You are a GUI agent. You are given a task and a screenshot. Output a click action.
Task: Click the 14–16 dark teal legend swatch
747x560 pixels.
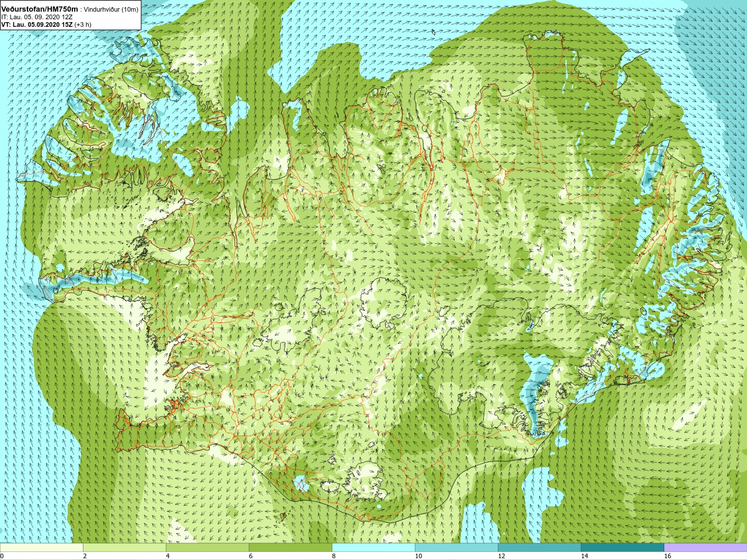coord(623,548)
